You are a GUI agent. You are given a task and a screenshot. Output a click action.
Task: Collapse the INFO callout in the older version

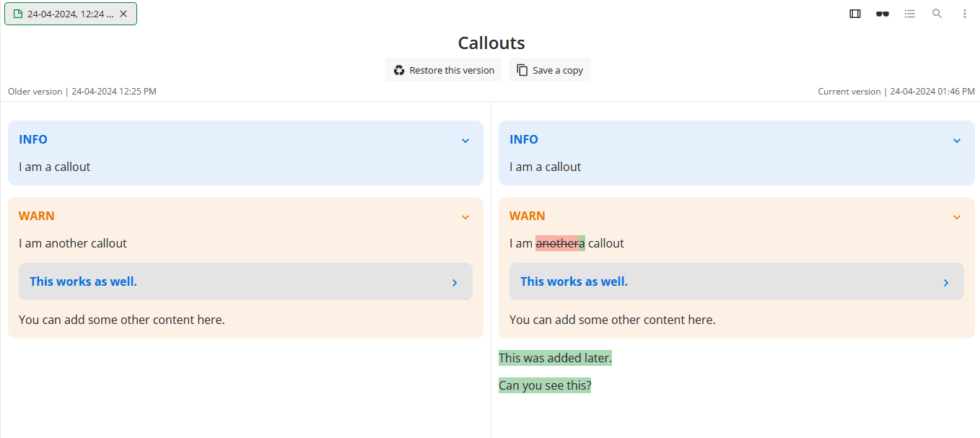(x=465, y=140)
